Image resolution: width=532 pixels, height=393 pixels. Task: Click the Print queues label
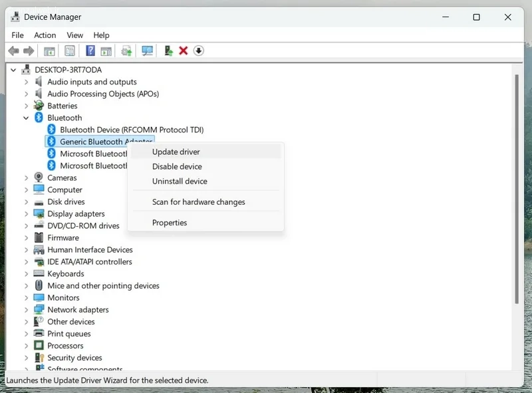pos(69,334)
